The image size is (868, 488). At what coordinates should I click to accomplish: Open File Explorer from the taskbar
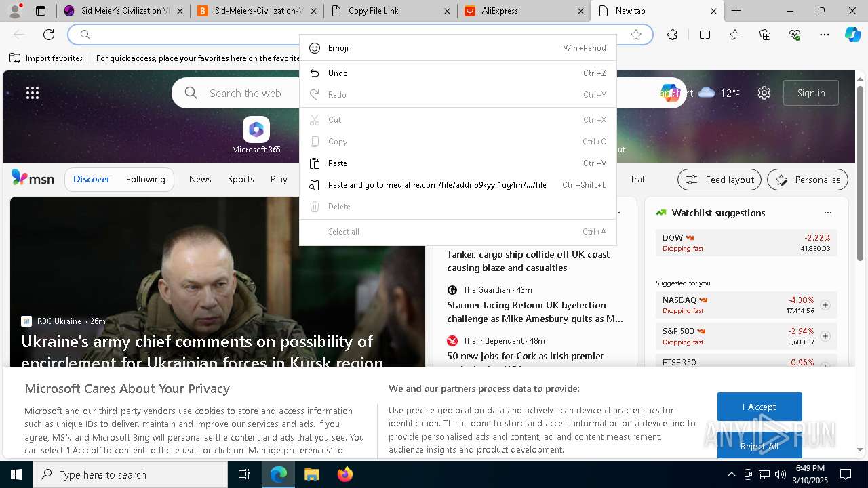(311, 474)
